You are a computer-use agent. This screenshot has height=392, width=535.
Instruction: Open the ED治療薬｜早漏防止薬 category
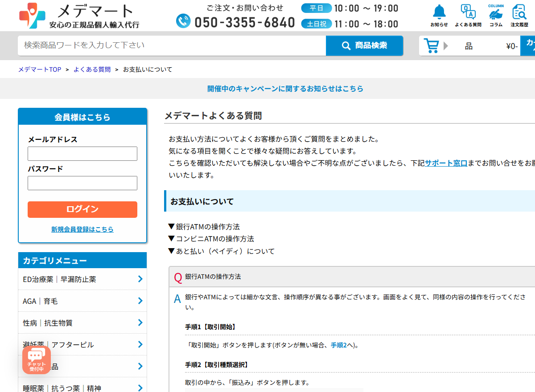[82, 279]
